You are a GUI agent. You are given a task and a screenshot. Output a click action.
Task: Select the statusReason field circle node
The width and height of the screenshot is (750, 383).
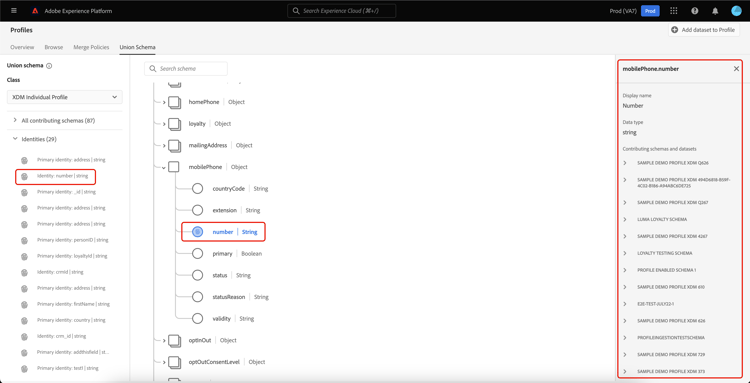198,297
